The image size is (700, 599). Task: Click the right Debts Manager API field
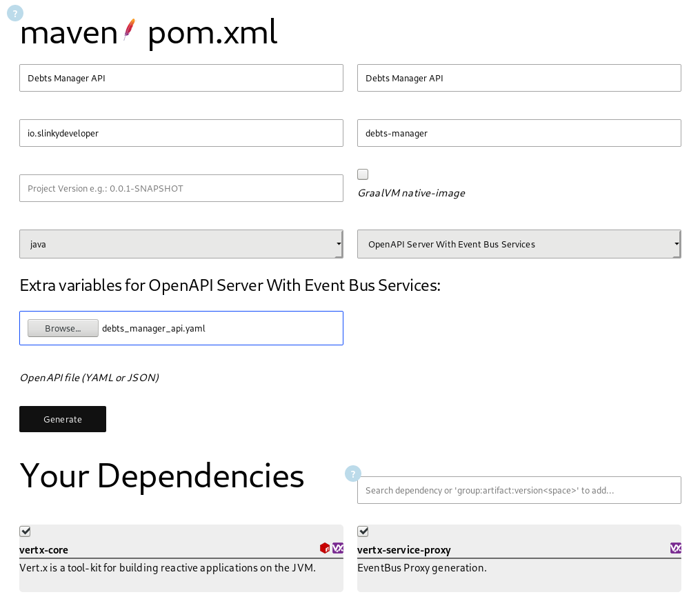(519, 78)
